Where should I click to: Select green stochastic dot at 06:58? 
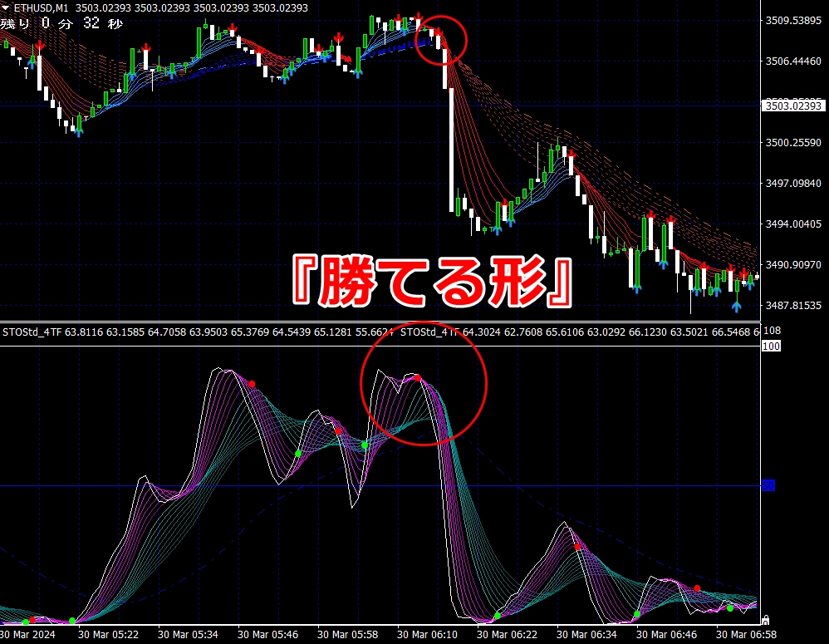point(730,608)
